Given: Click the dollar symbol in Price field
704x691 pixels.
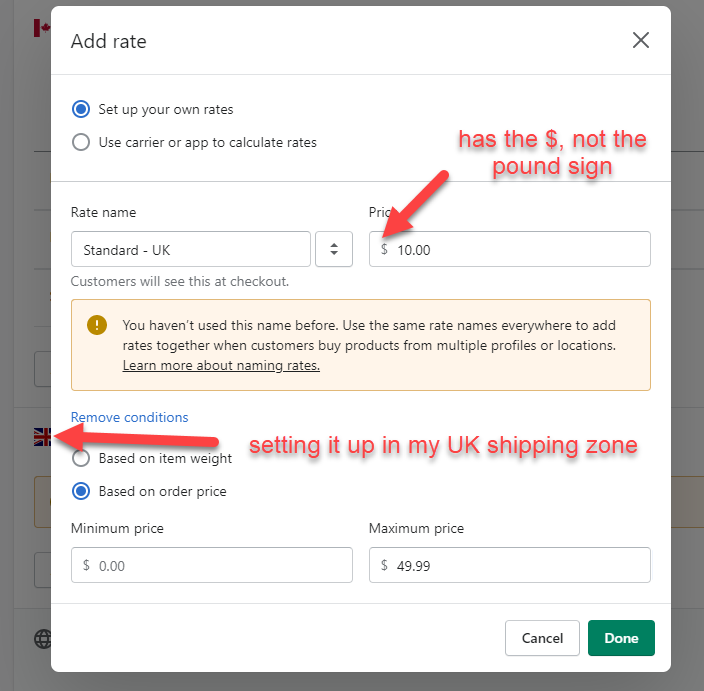Looking at the screenshot, I should pyautogui.click(x=385, y=249).
